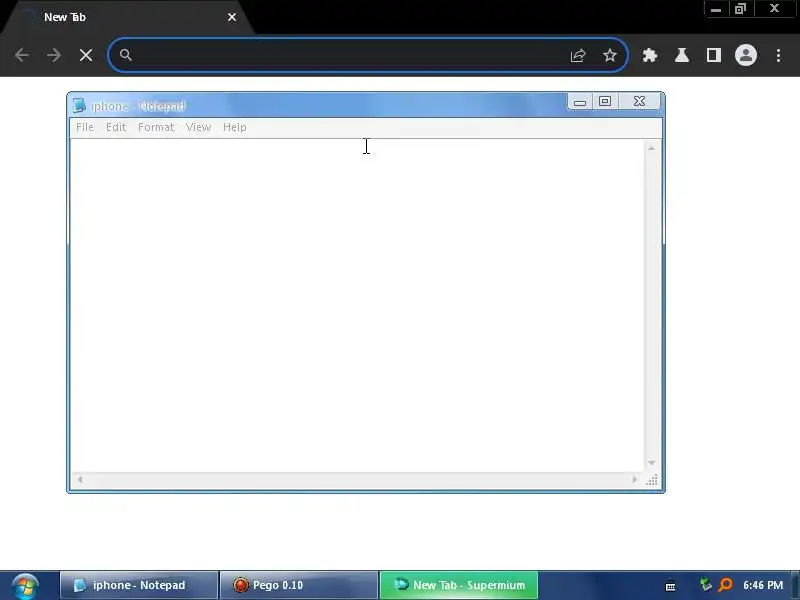Click Notepad vertical scroll down arrow
This screenshot has height=600, width=800.
click(x=651, y=463)
